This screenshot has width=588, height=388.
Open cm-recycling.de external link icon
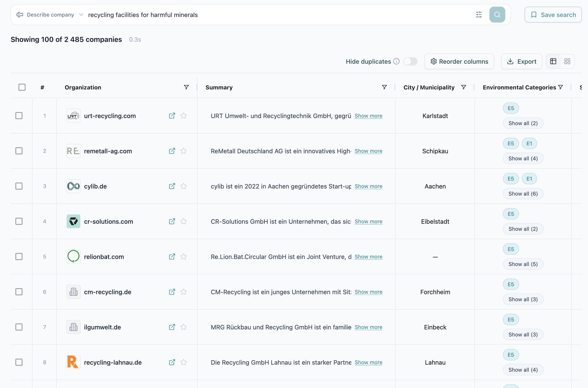point(172,292)
